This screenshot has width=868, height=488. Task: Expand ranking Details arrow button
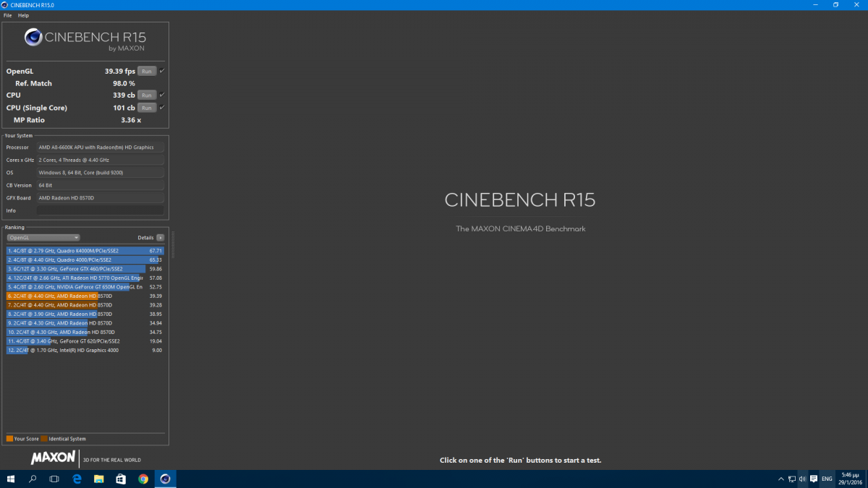point(160,237)
